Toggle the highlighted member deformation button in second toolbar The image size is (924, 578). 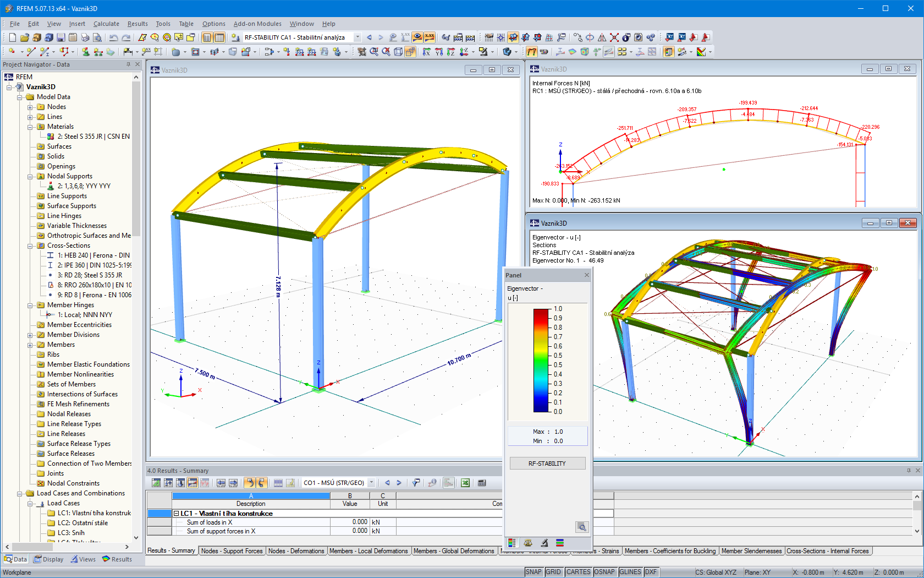tap(532, 52)
